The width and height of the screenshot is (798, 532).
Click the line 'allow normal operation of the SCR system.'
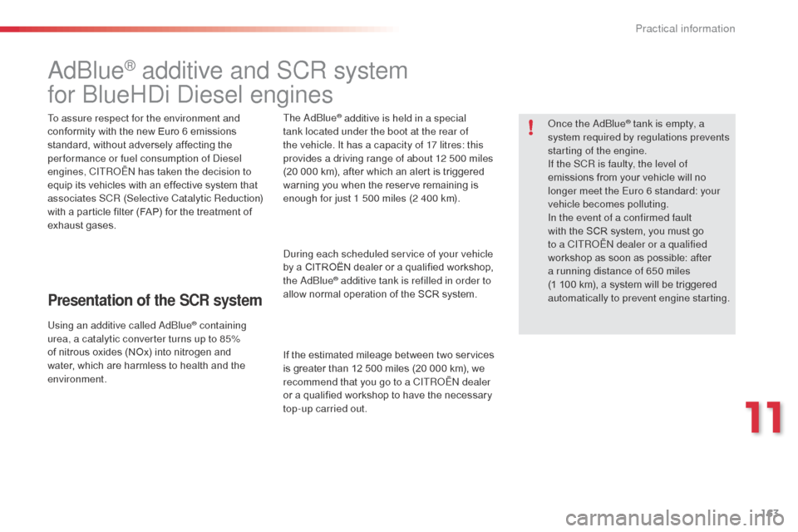pos(380,294)
